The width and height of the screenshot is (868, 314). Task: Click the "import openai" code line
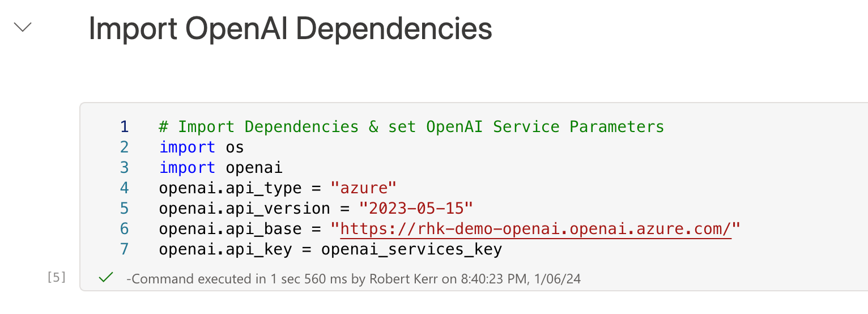pyautogui.click(x=220, y=168)
